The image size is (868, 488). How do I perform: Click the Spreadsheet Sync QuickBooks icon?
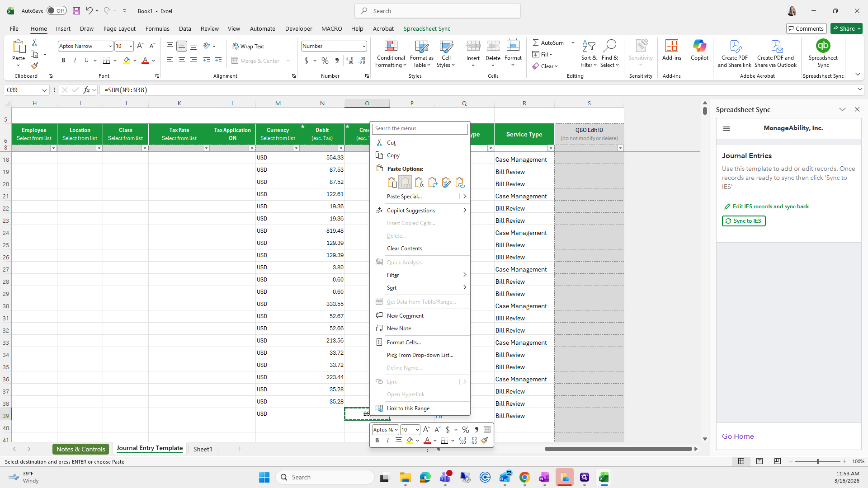823,46
